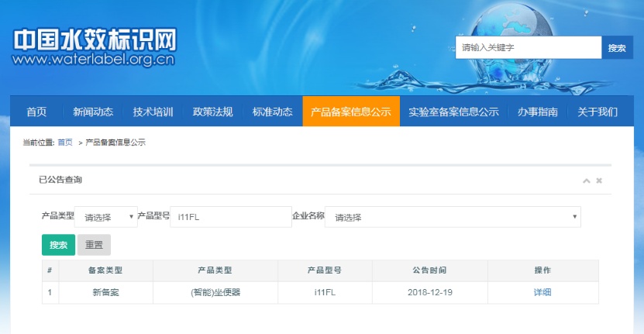Click the 中国水效标识网 site logo
Image resolution: width=644 pixels, height=334 pixels.
tap(95, 48)
